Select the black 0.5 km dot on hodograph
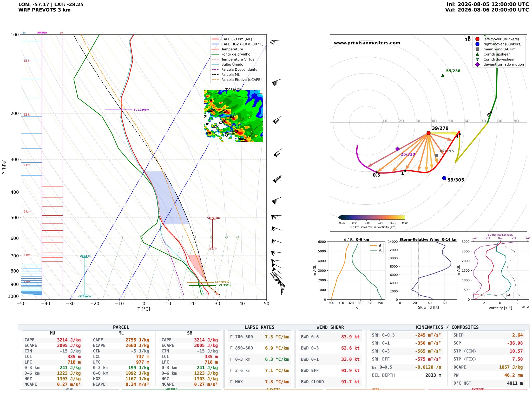The image size is (532, 394). coord(377,172)
